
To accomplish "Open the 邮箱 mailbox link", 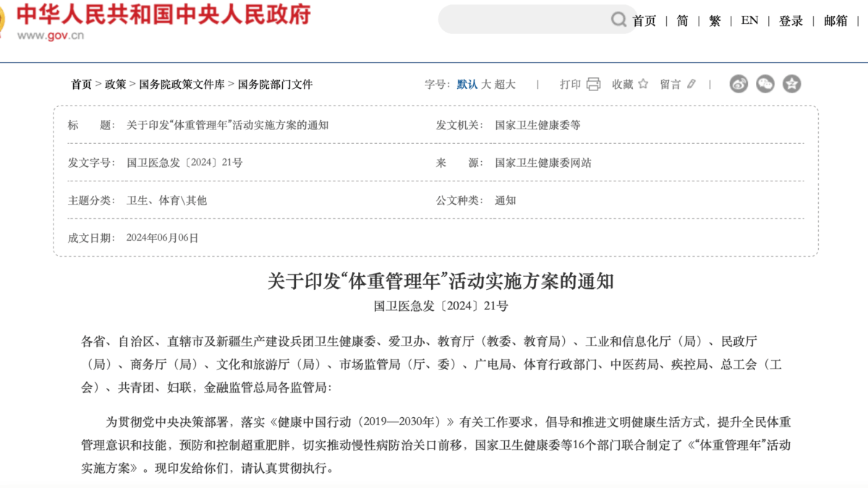I will coord(835,21).
